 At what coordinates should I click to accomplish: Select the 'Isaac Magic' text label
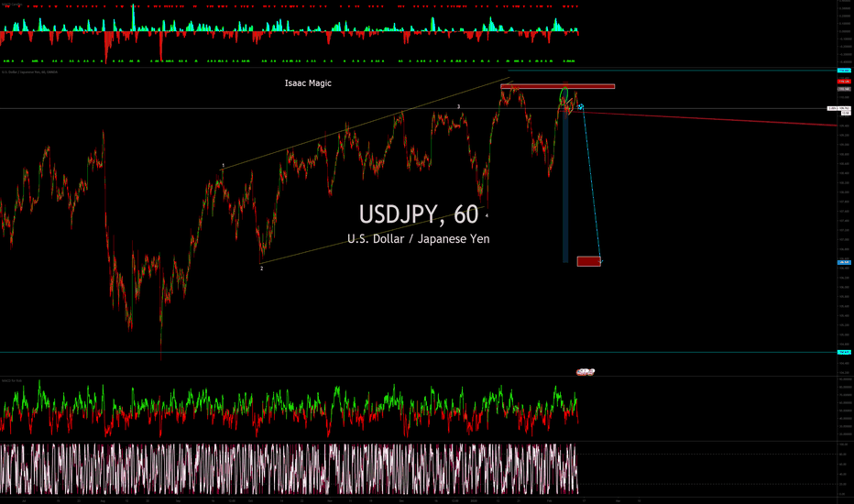point(308,82)
